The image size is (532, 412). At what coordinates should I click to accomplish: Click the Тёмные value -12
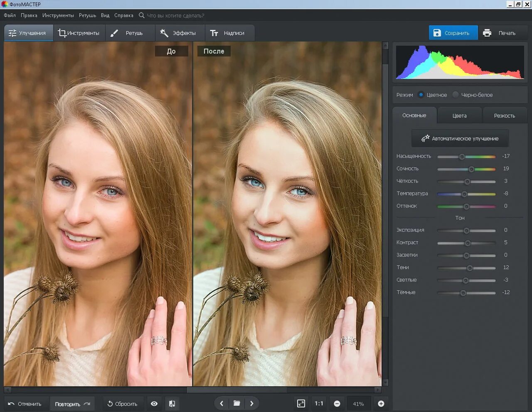point(506,292)
